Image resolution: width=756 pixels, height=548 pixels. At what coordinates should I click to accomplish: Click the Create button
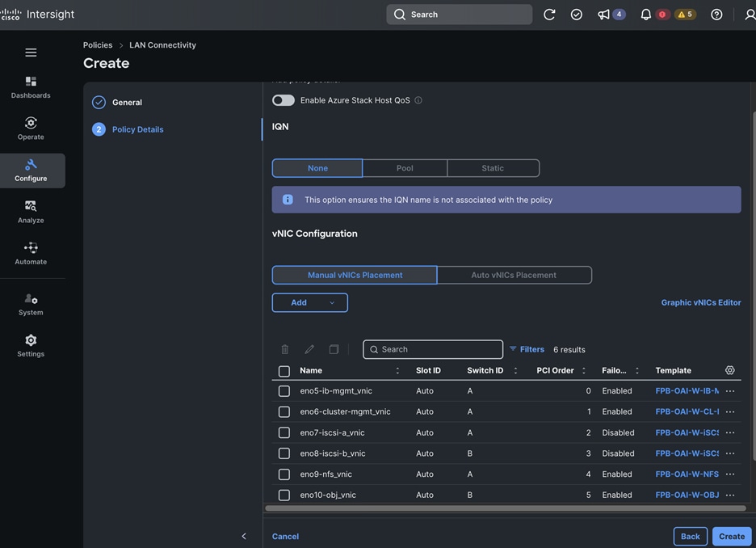[732, 537]
